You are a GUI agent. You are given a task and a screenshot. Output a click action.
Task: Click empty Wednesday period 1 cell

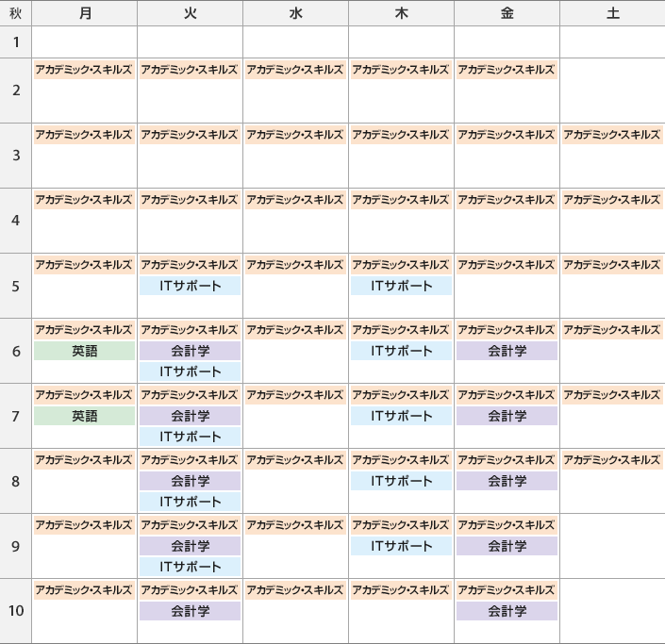pos(295,42)
